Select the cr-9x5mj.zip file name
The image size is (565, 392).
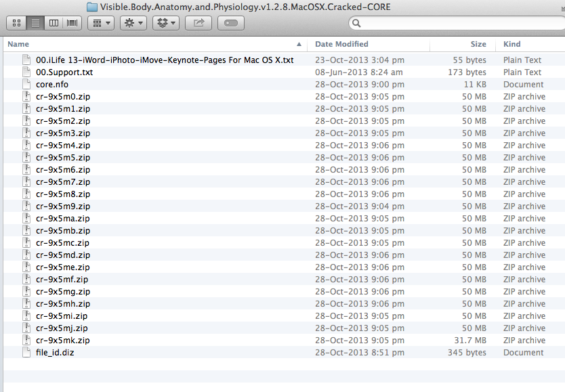[62, 328]
